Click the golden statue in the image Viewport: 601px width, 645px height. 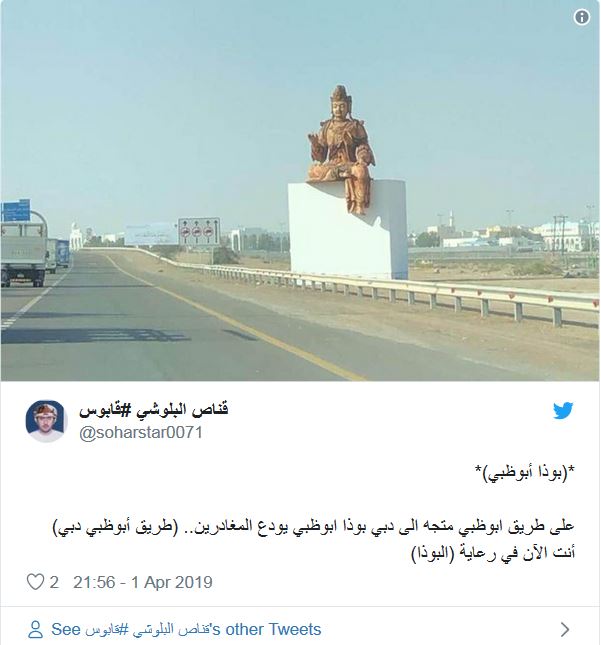pos(341,150)
